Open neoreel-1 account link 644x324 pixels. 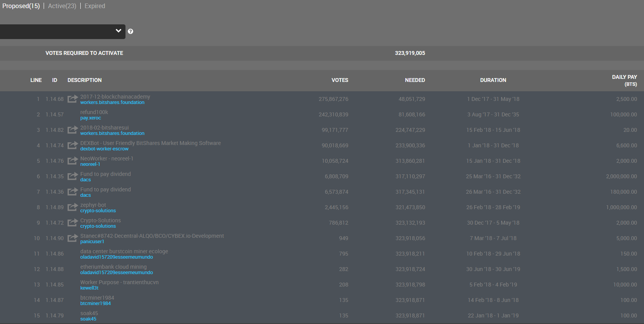(x=90, y=164)
